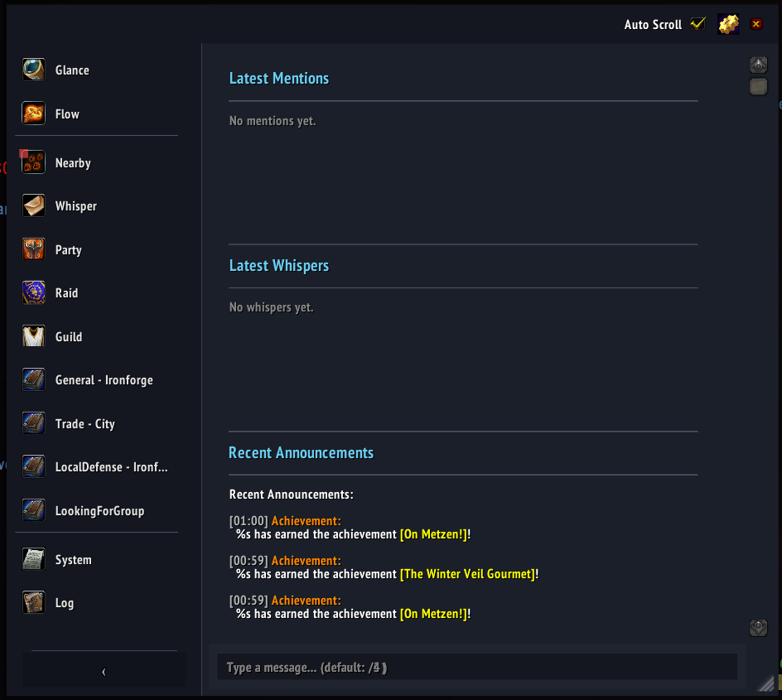Image resolution: width=782 pixels, height=700 pixels.
Task: Switch to the Flow view
Action: (x=67, y=113)
